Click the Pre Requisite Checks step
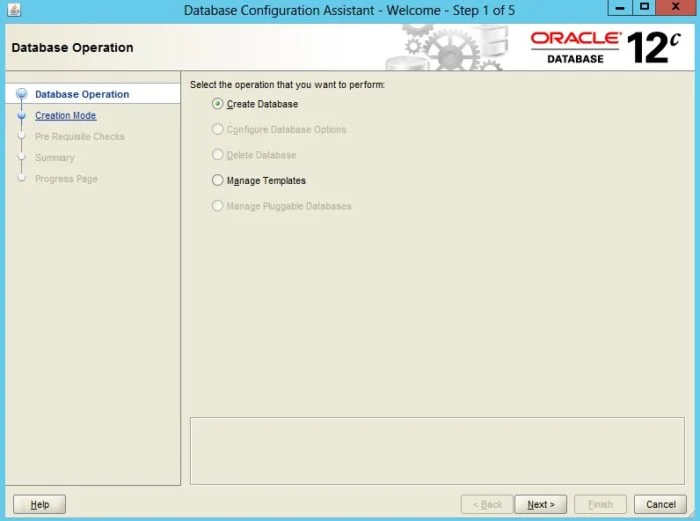 (80, 137)
